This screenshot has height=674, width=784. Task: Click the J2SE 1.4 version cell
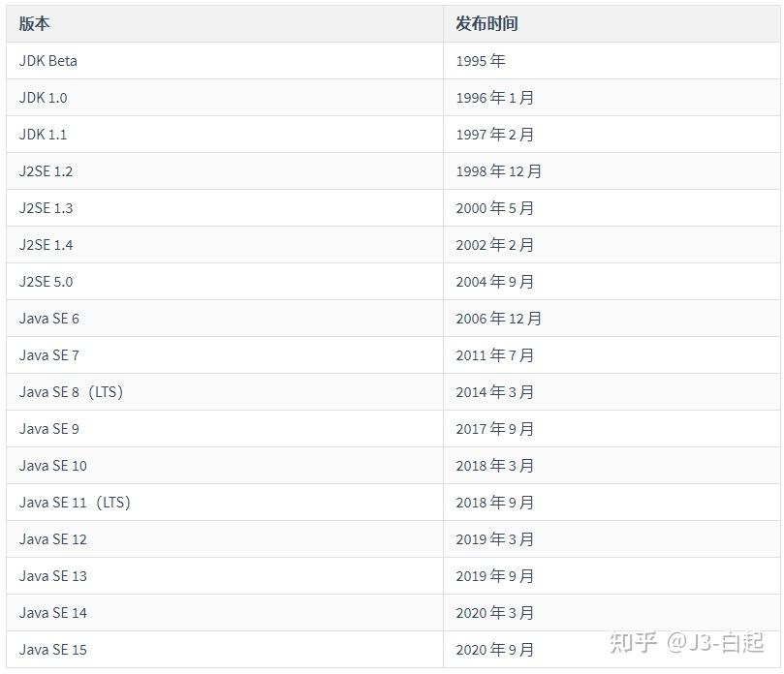[x=47, y=245]
